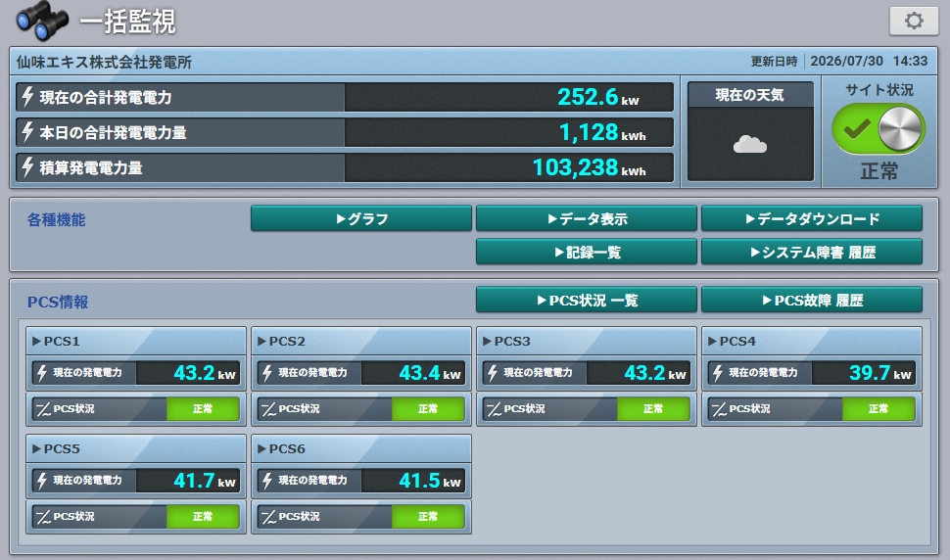Image resolution: width=950 pixels, height=560 pixels.
Task: Click PCS5 green 正常 status indicator
Action: click(x=203, y=517)
